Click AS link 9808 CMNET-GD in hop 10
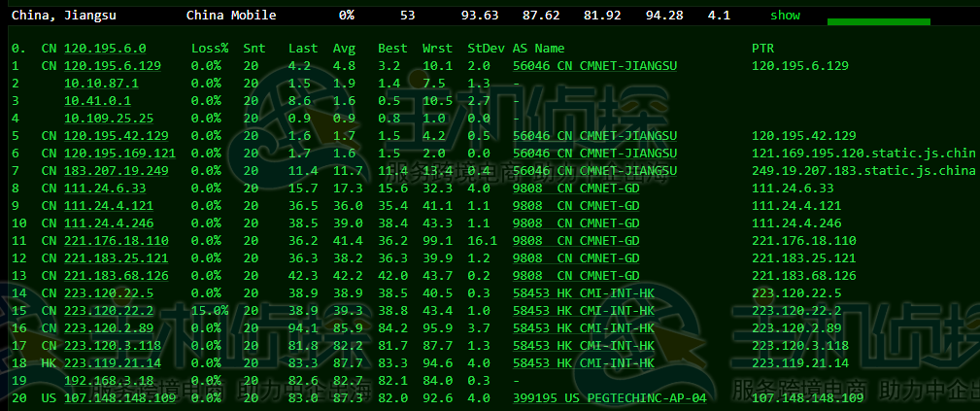Screen dimensions: 980x411 coord(576,223)
